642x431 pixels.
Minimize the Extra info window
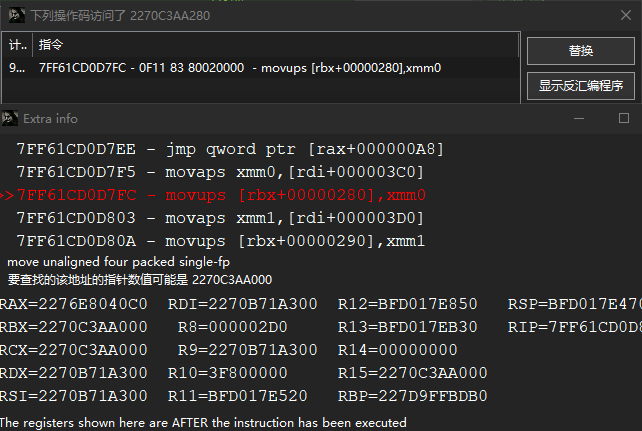pos(578,118)
